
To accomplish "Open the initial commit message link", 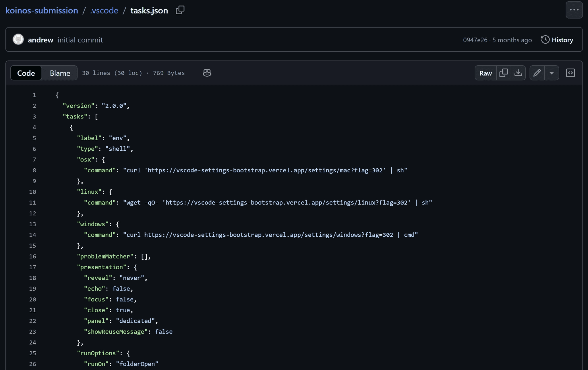I will [80, 40].
